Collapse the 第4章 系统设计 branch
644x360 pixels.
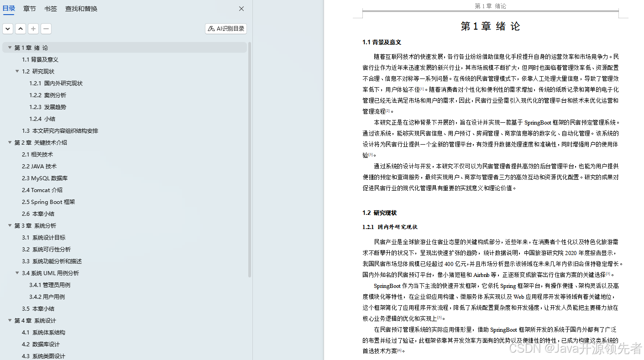(10, 320)
